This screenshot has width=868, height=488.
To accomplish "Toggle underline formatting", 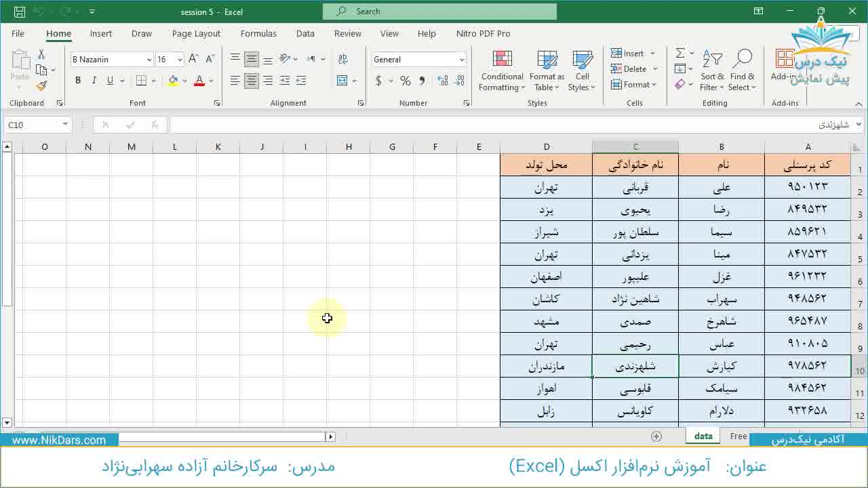I will tap(110, 80).
